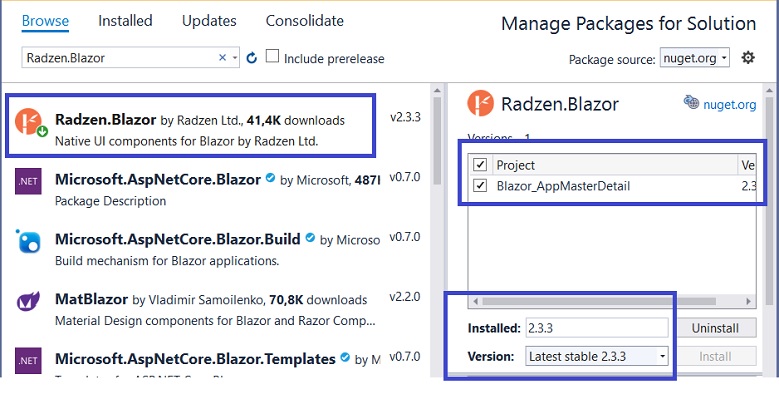Open the nuget.org link

point(729,105)
